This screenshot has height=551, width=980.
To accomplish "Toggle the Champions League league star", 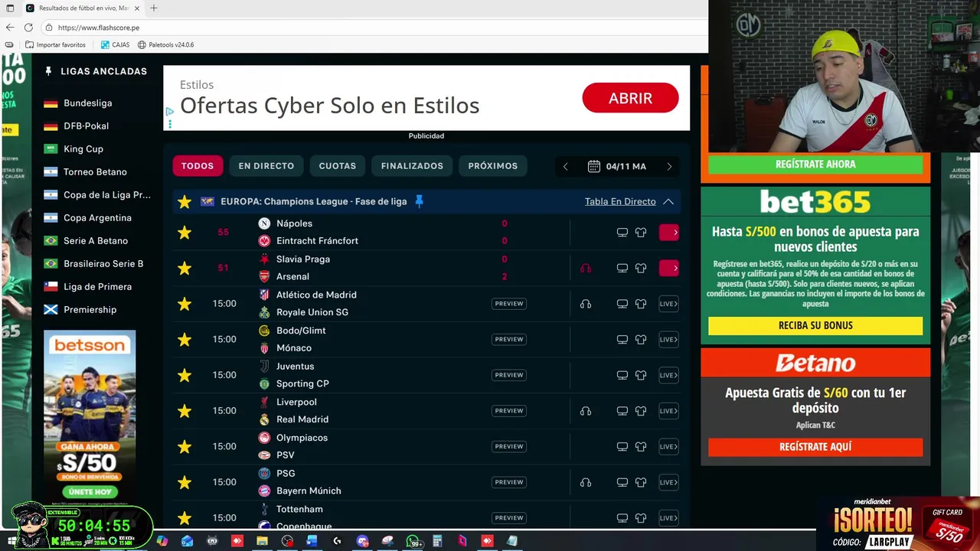I will pyautogui.click(x=185, y=202).
